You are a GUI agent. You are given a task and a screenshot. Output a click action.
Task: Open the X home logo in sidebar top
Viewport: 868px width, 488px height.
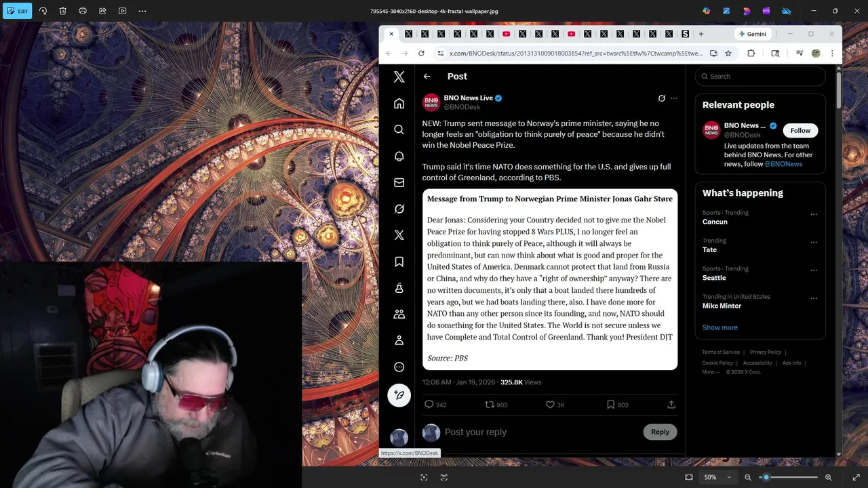pos(399,77)
